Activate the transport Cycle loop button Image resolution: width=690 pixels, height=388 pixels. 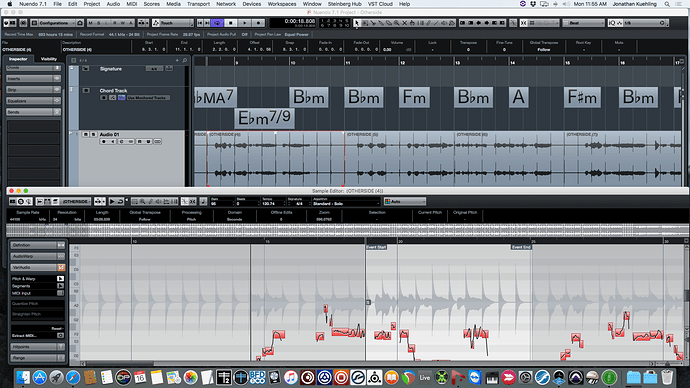coord(217,23)
